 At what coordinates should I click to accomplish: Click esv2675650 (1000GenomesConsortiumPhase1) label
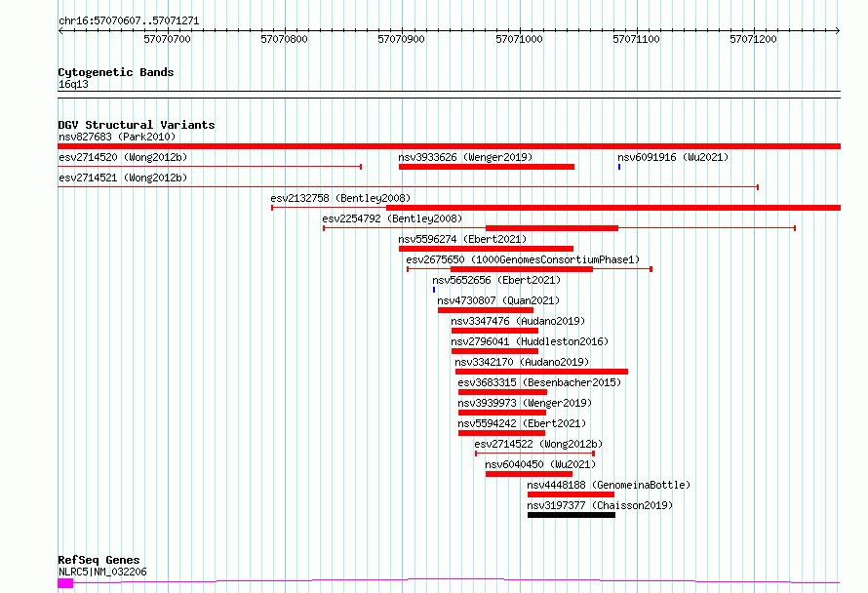tap(523, 259)
